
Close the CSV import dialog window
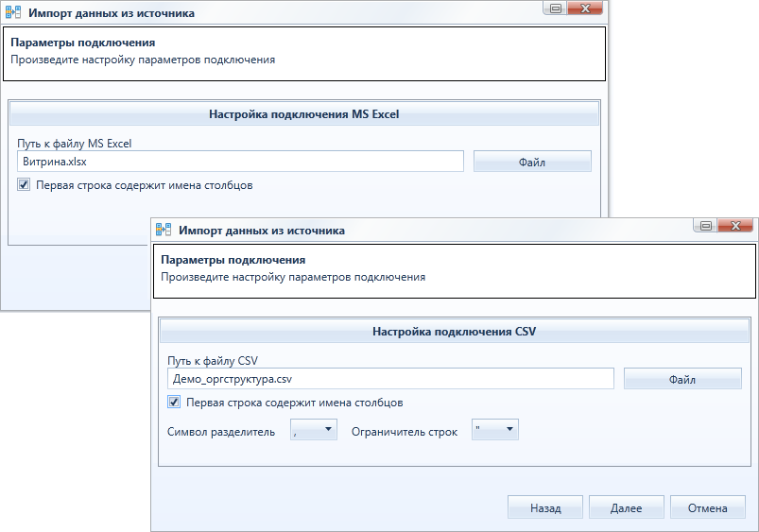[x=735, y=226]
